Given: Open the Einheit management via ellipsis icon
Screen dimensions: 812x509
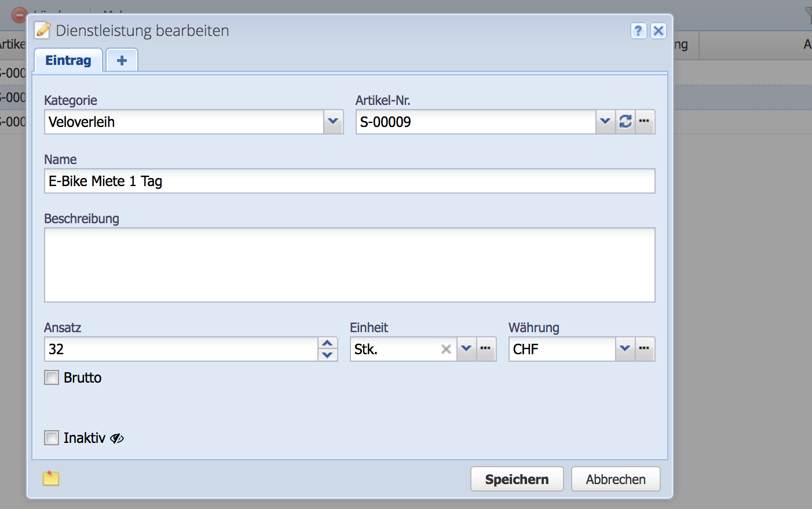Looking at the screenshot, I should 485,348.
